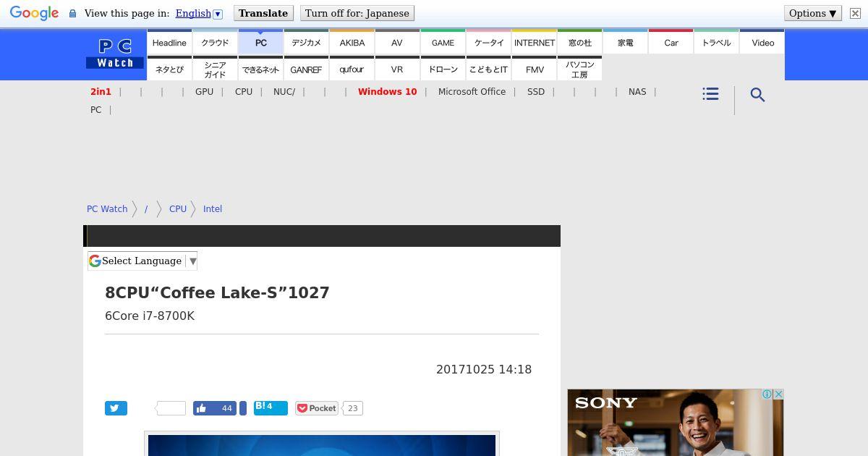Viewport: 868px width, 456px height.
Task: Click the NUC/ topic link
Action: coord(284,92)
